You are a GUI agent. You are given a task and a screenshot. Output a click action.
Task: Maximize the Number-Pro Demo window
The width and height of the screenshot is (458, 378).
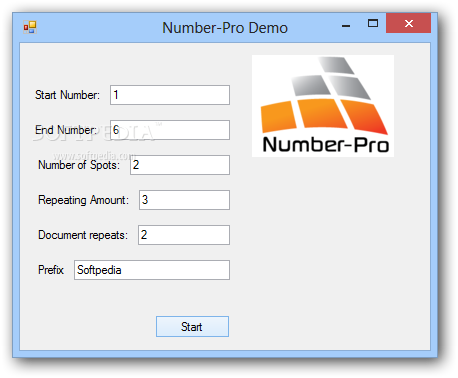coord(373,23)
